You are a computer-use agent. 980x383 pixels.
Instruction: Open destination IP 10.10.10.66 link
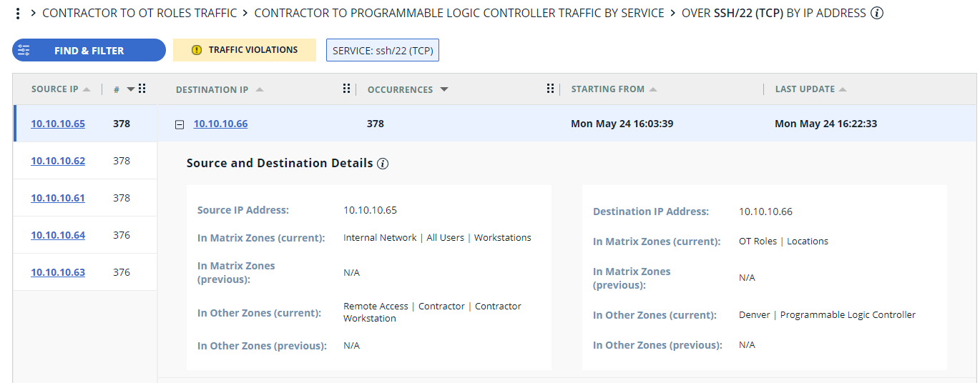pos(220,124)
